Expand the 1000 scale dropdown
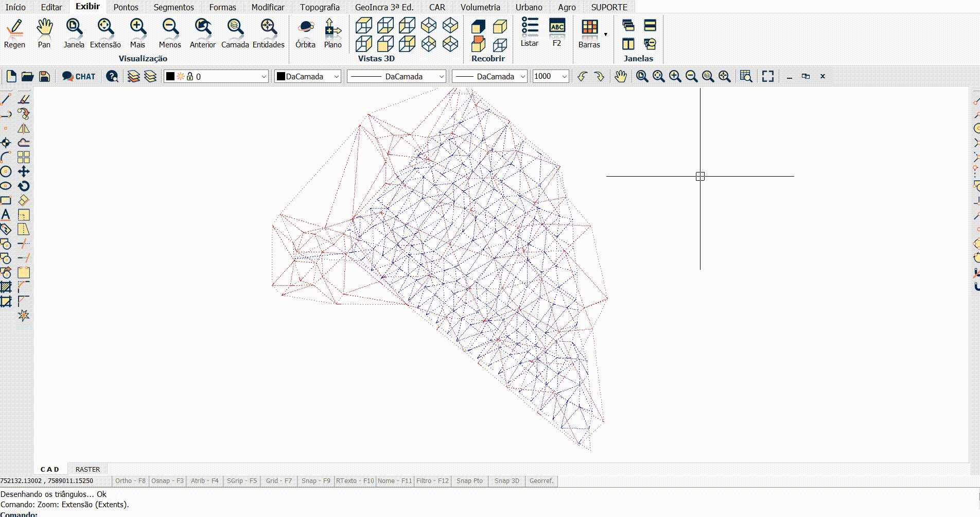 (564, 77)
